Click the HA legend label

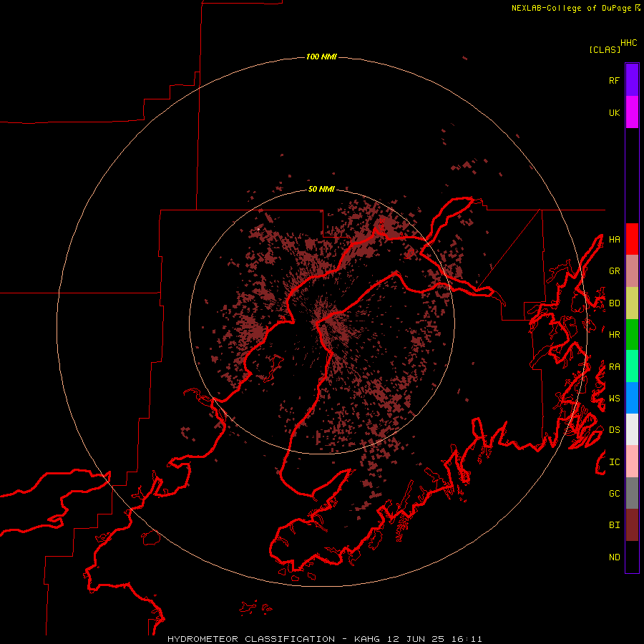point(615,240)
